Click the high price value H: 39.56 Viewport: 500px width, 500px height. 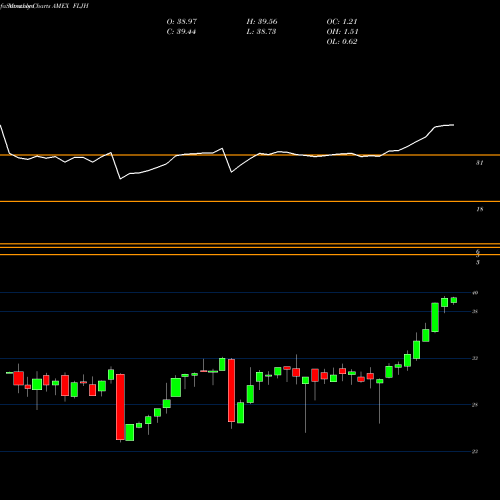[x=262, y=22]
